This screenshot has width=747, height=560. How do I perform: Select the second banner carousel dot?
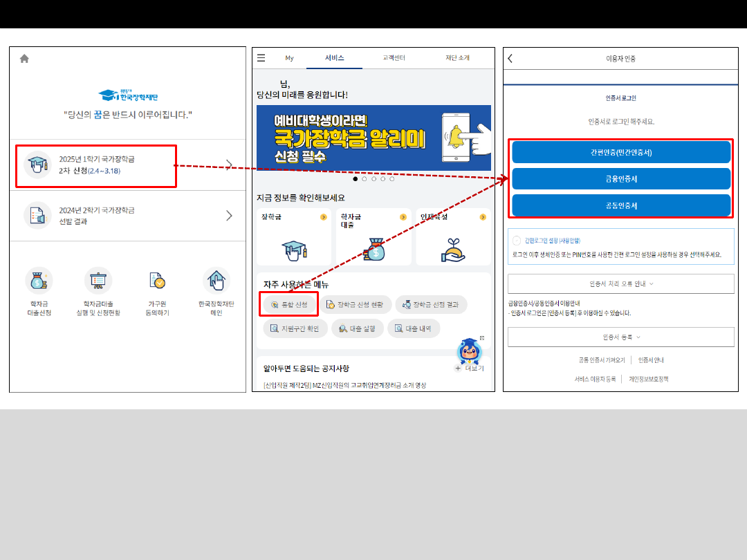tap(365, 179)
